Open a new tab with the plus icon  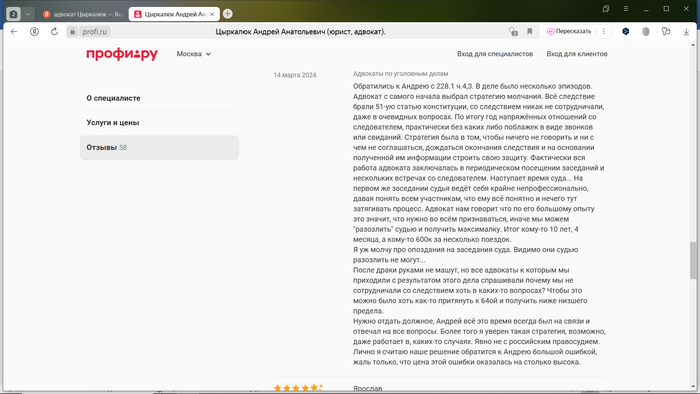click(x=228, y=14)
